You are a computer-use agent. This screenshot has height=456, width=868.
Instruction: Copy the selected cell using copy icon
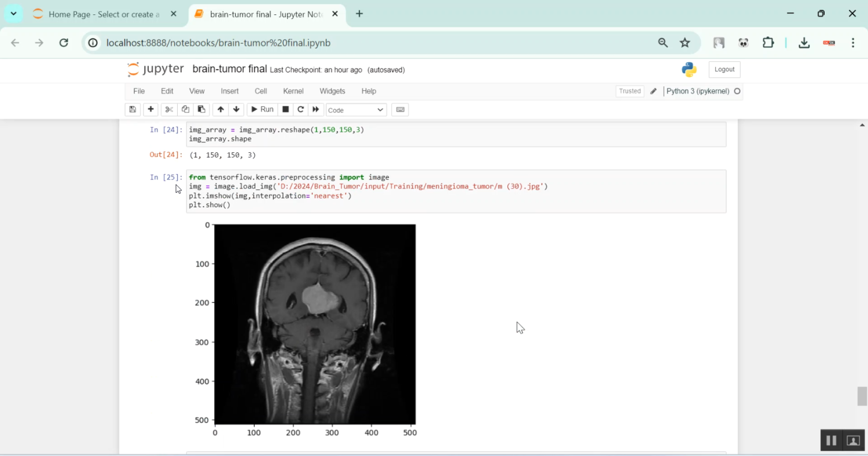185,109
